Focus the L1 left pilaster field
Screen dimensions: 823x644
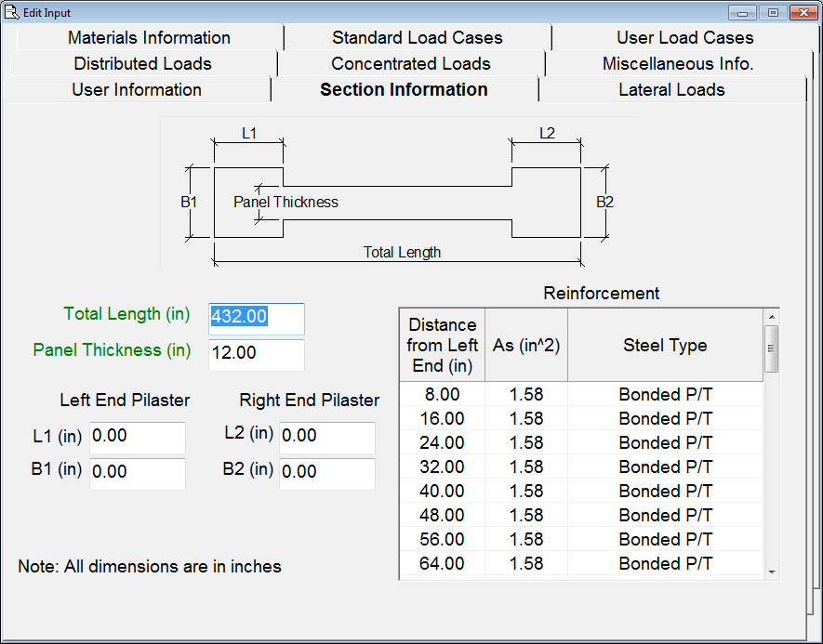click(137, 437)
